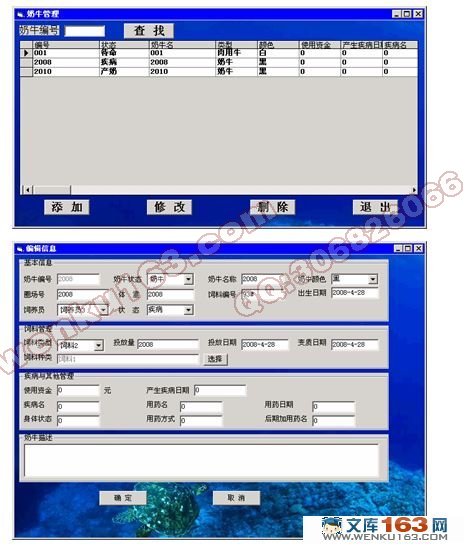
Task: Click the 疾病 status cell in row 2008
Action: tap(125, 63)
